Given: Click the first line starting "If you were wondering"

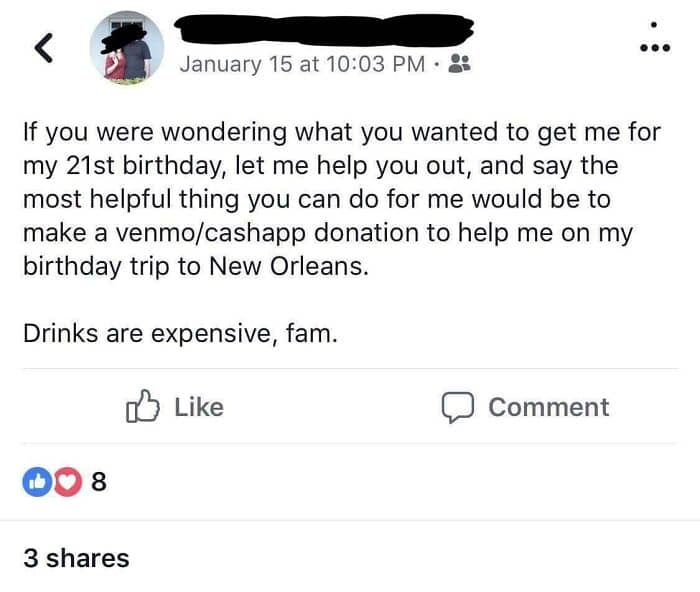Looking at the screenshot, I should point(340,132).
